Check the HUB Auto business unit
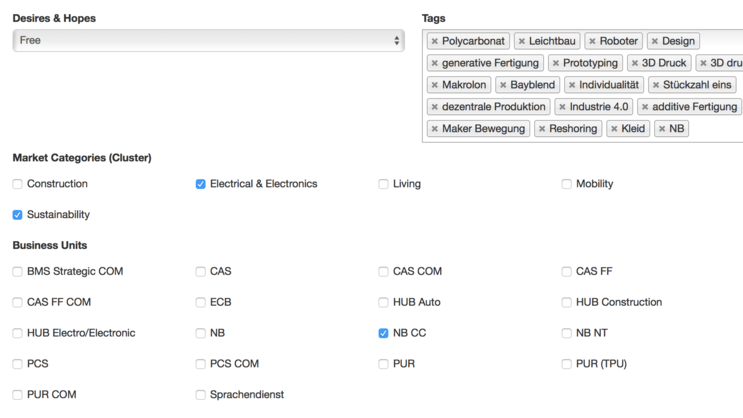The image size is (743, 418). click(384, 302)
